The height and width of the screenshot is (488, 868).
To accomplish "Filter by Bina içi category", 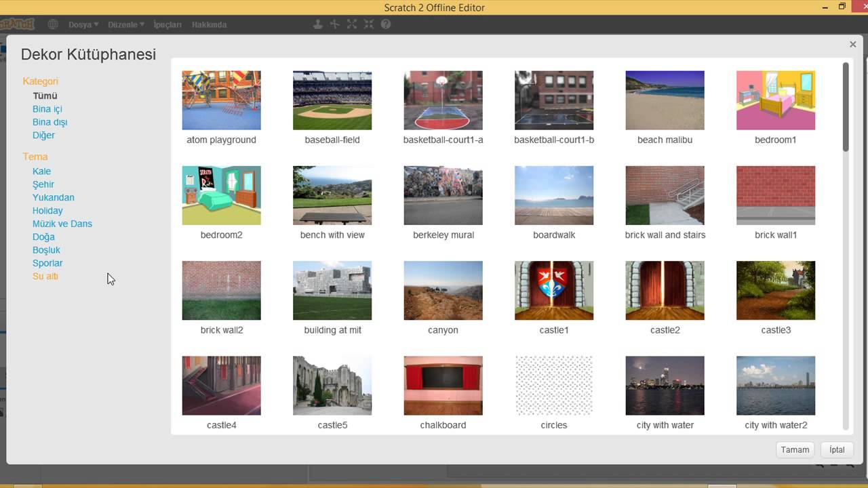I will click(47, 109).
